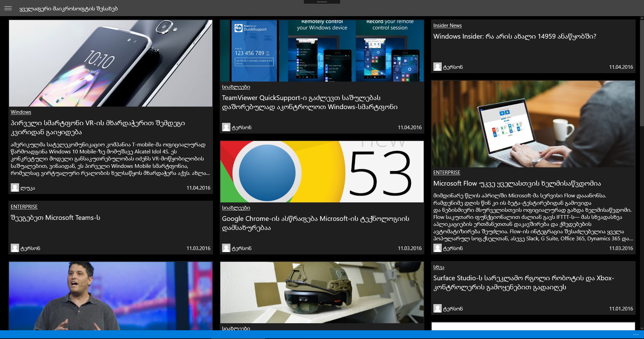Click date 11.03.2016 in the Google Chrome card
This screenshot has height=339, width=644.
(410, 248)
